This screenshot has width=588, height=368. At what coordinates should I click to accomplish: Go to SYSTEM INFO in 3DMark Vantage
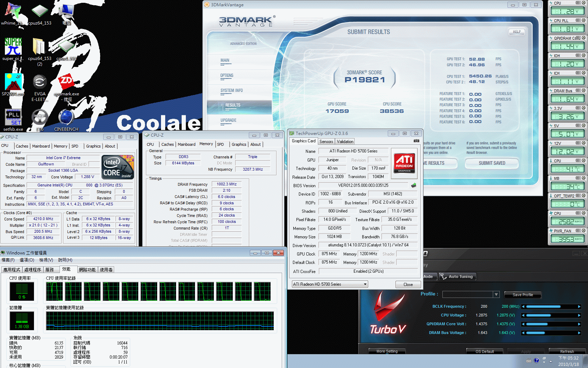point(232,90)
